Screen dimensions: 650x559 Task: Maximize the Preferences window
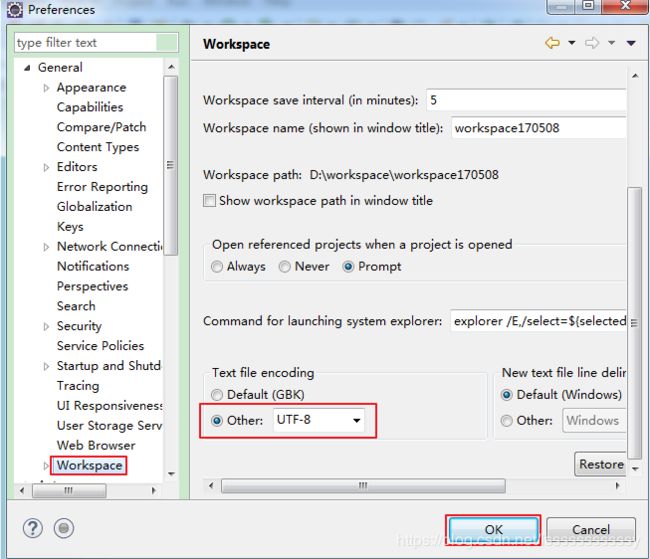point(588,6)
